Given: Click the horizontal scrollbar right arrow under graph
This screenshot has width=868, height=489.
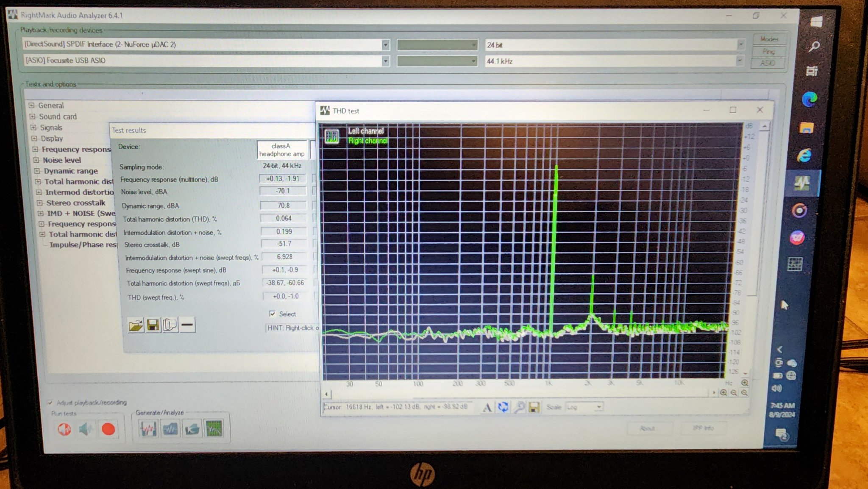Looking at the screenshot, I should [714, 393].
